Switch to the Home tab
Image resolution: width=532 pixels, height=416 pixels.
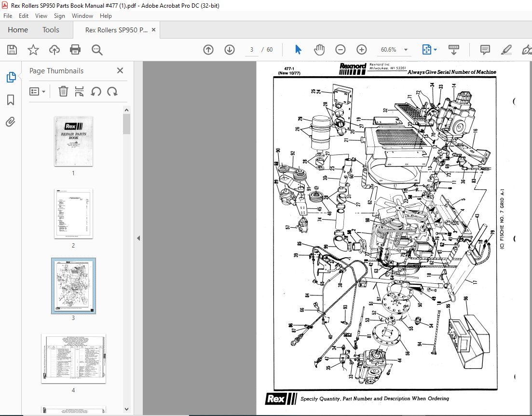(x=18, y=30)
